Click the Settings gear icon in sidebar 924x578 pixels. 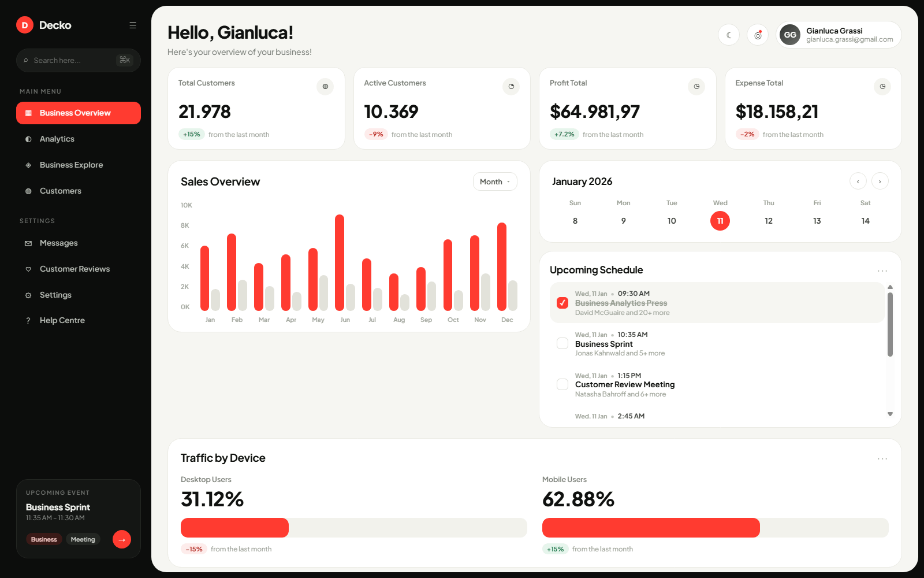pyautogui.click(x=28, y=295)
